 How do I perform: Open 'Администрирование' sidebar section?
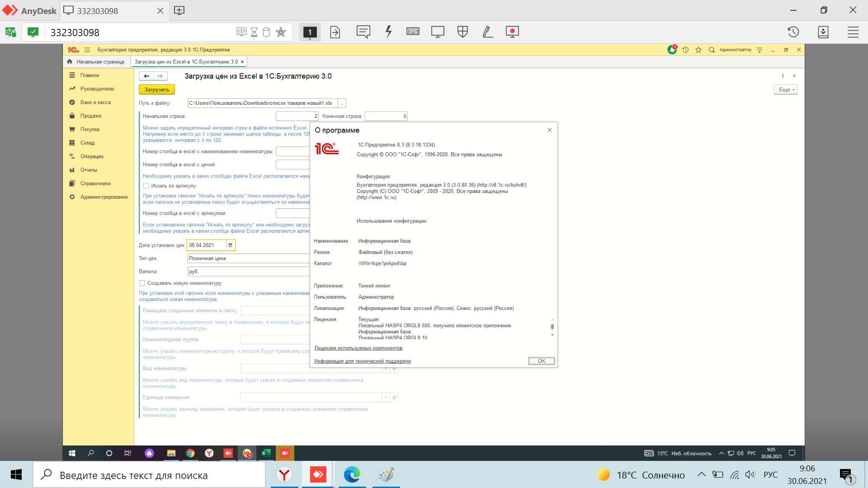(104, 197)
